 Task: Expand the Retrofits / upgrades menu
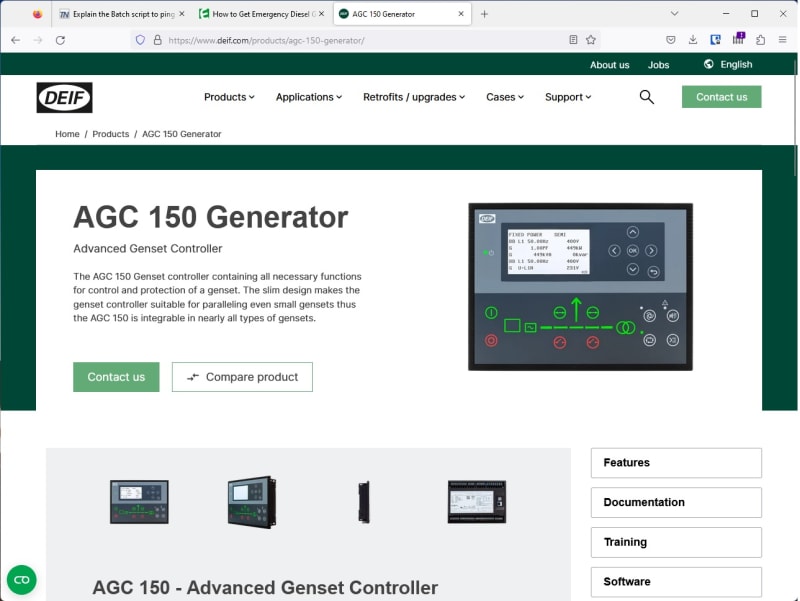414,97
